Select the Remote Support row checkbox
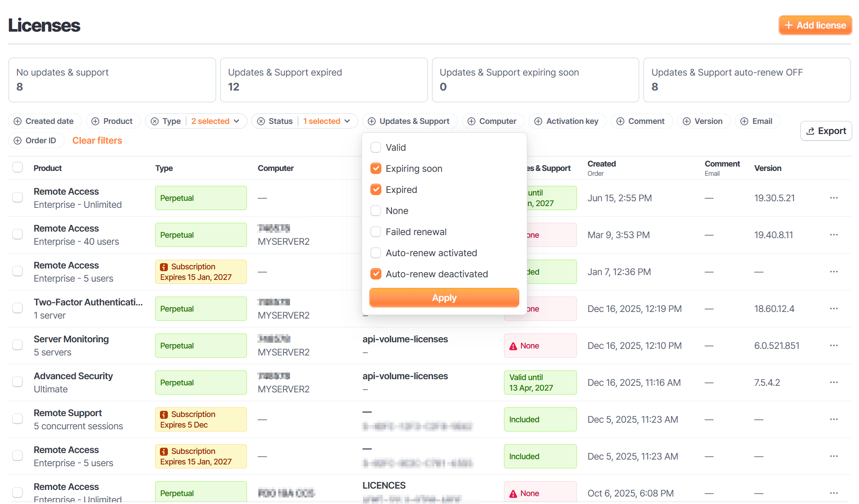Image resolution: width=859 pixels, height=504 pixels. [x=18, y=419]
